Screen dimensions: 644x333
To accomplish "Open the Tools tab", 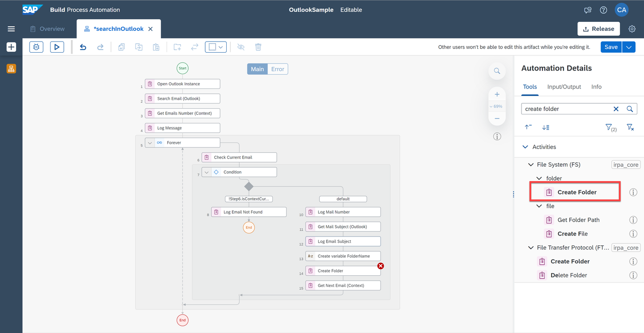I will click(530, 87).
